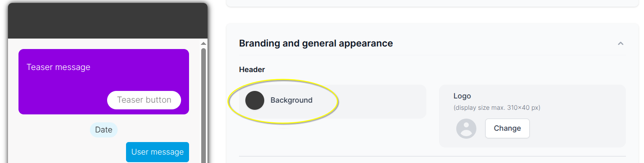
Task: Click the Logo settings card area
Action: [x=532, y=116]
